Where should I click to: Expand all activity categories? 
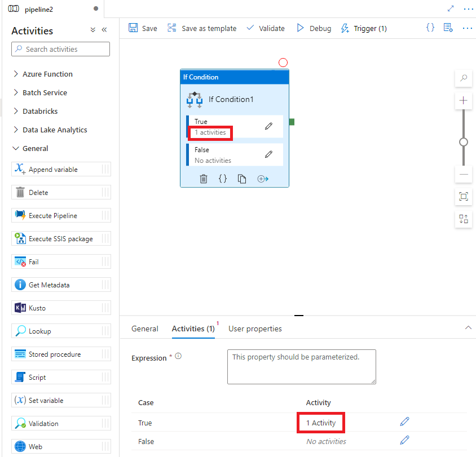tap(93, 30)
